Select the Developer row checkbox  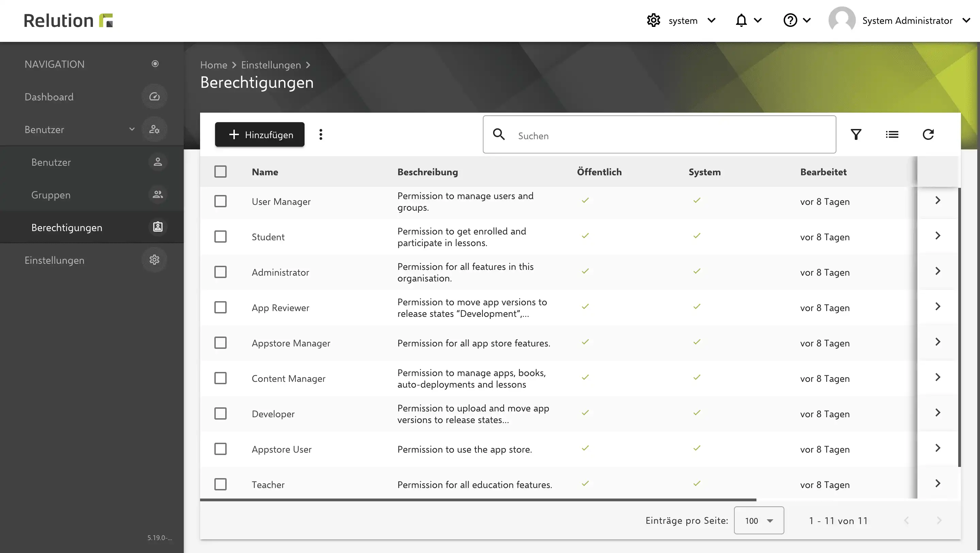pos(220,413)
